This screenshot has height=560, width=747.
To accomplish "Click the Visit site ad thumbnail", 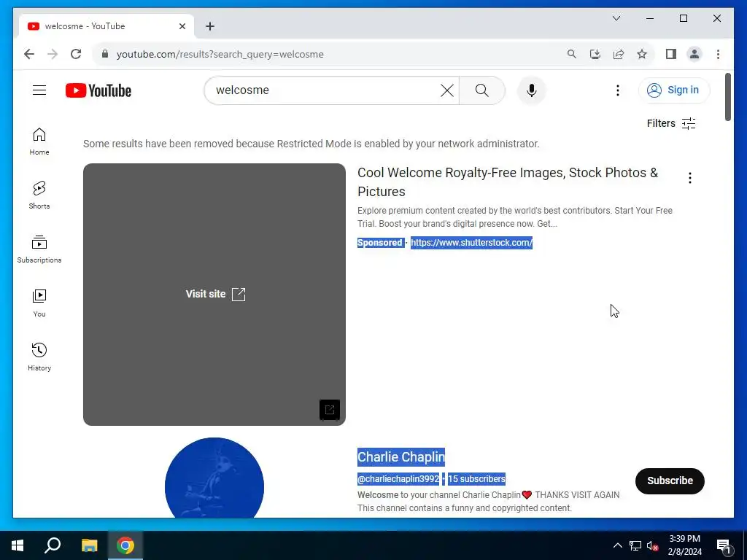I will pyautogui.click(x=214, y=295).
